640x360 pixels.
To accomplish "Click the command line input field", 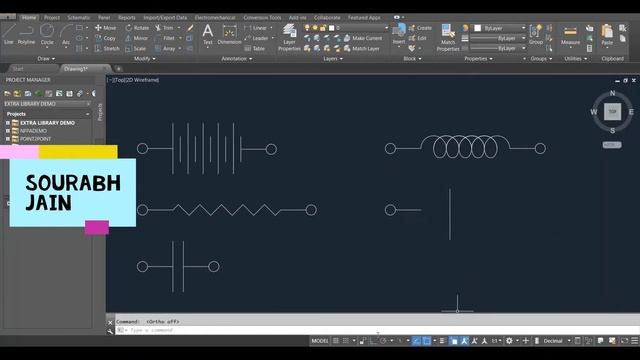I will click(x=376, y=330).
